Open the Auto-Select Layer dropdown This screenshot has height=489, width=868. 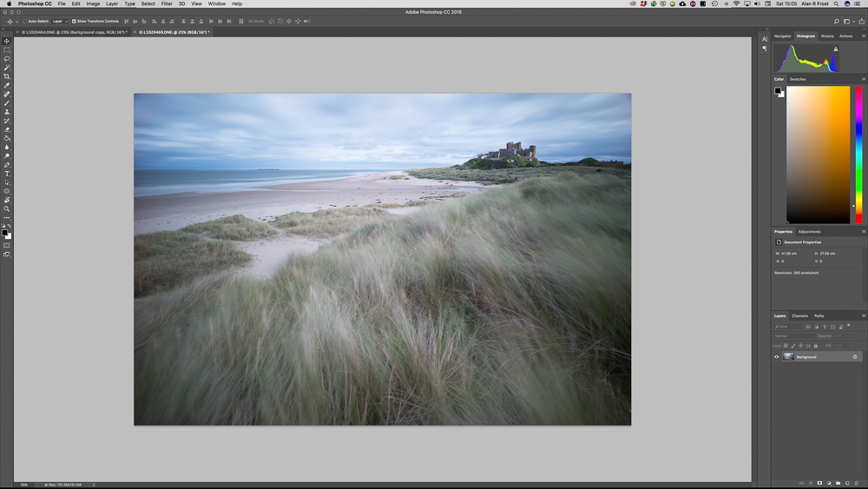click(59, 21)
